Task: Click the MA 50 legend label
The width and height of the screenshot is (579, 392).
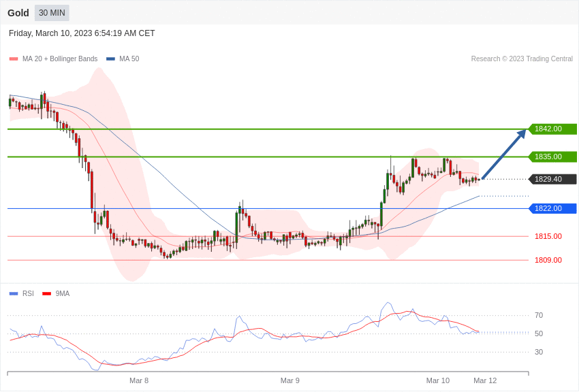Action: pyautogui.click(x=129, y=59)
